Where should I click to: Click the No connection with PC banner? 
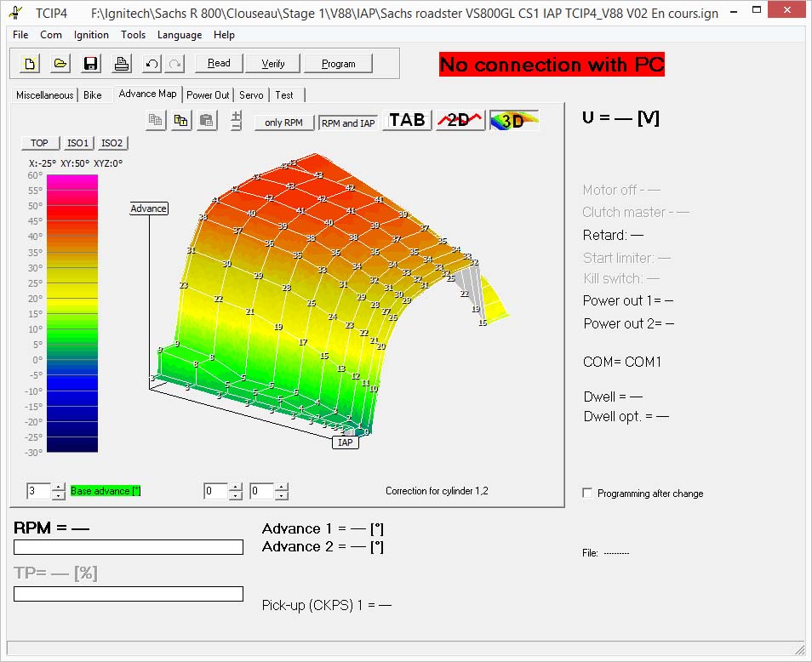(x=552, y=64)
